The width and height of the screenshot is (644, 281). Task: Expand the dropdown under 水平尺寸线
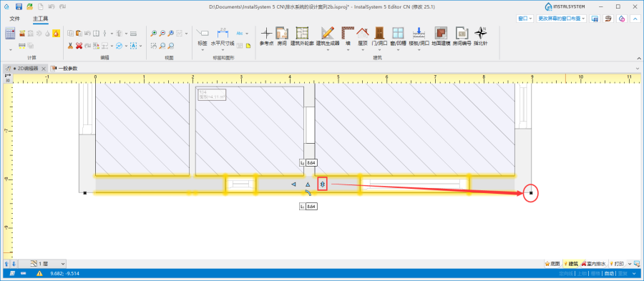223,50
